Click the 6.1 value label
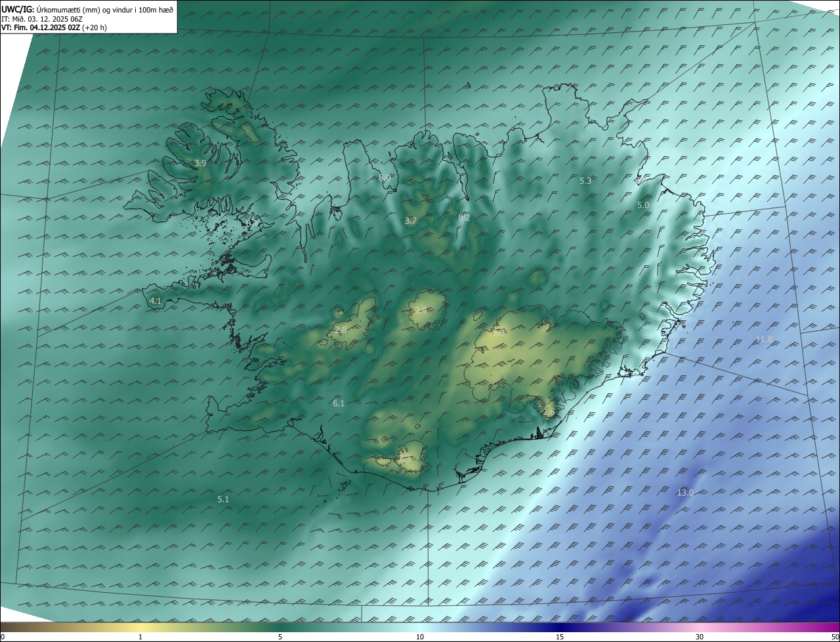The width and height of the screenshot is (840, 642). [x=339, y=404]
